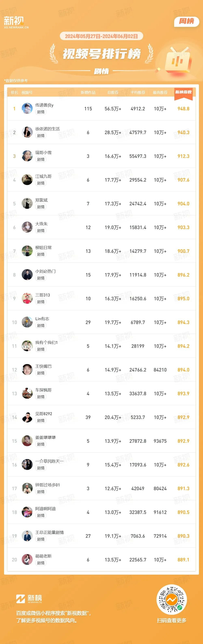Click the 萌萌老斯 account name

pyautogui.click(x=43, y=556)
